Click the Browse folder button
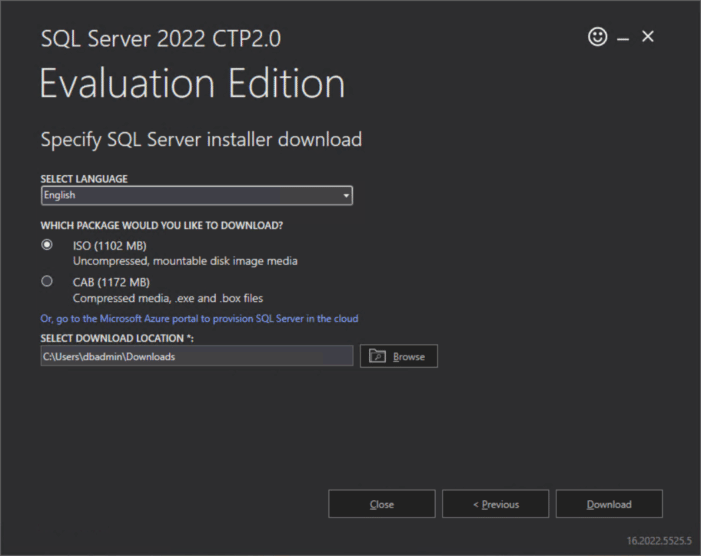 pyautogui.click(x=399, y=356)
